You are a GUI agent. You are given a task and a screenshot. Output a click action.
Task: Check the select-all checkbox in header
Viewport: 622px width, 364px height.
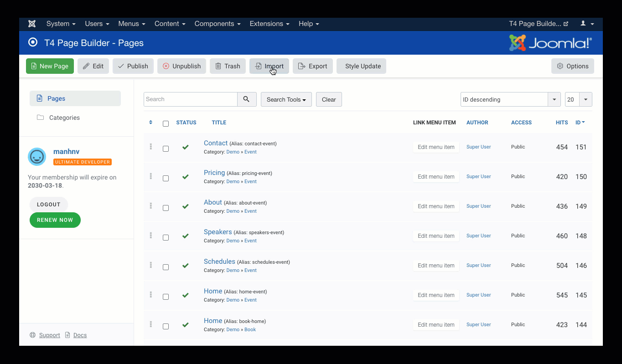coord(166,123)
